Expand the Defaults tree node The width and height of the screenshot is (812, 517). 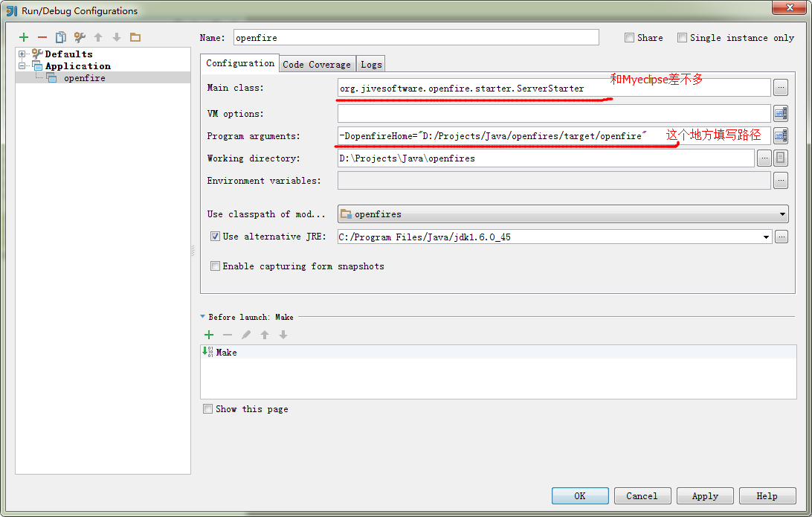(23, 54)
